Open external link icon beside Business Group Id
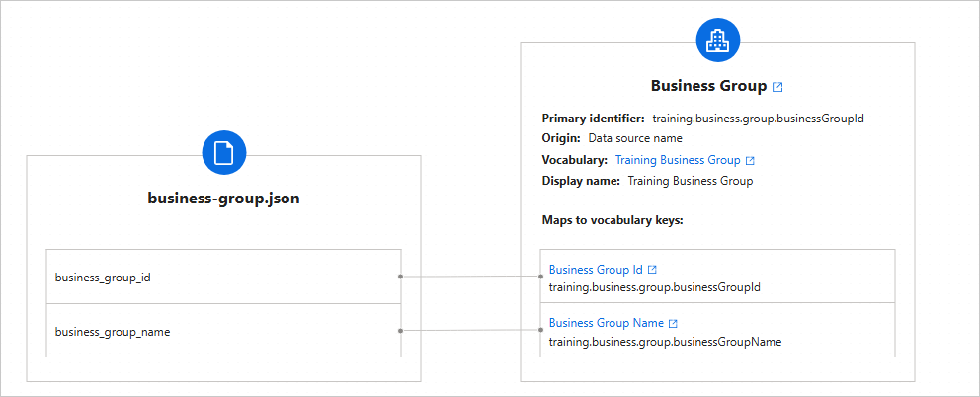Viewport: 980px width, 397px height. [x=652, y=270]
